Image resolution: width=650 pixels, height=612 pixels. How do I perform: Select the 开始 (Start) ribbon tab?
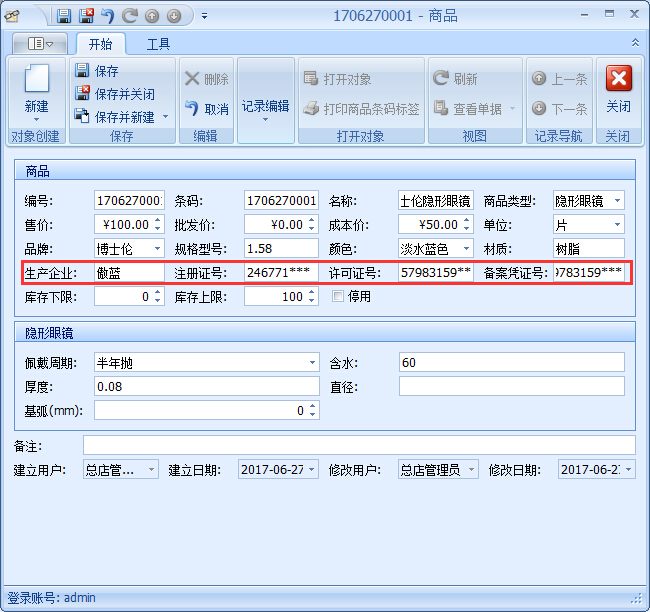pyautogui.click(x=100, y=44)
